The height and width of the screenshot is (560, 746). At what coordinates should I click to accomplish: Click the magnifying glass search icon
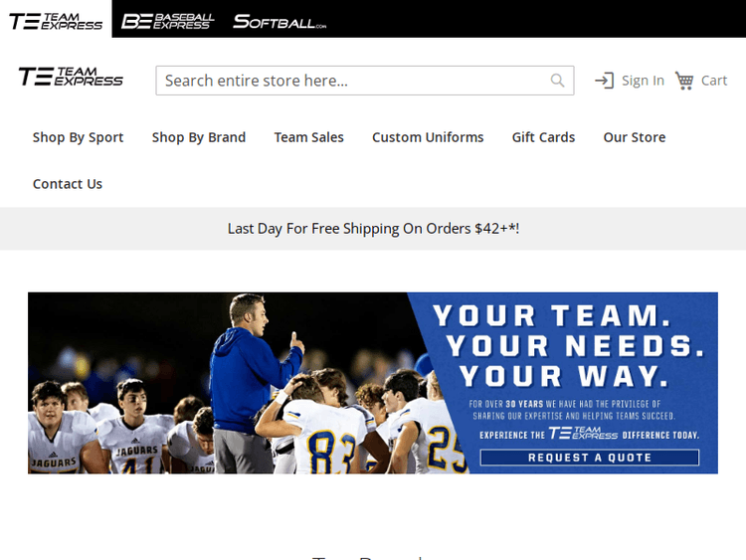point(557,81)
